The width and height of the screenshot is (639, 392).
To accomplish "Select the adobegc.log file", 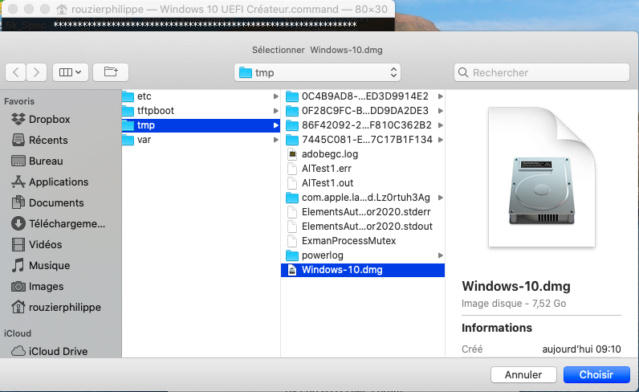I will 363,154.
